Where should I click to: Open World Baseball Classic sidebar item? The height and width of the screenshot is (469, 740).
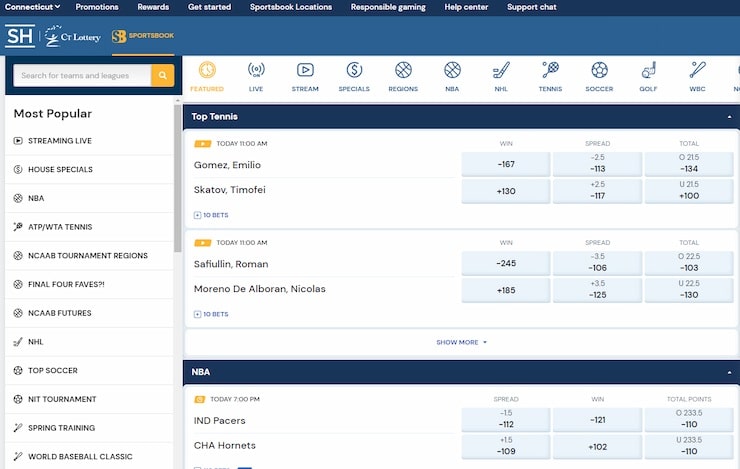tap(89, 457)
